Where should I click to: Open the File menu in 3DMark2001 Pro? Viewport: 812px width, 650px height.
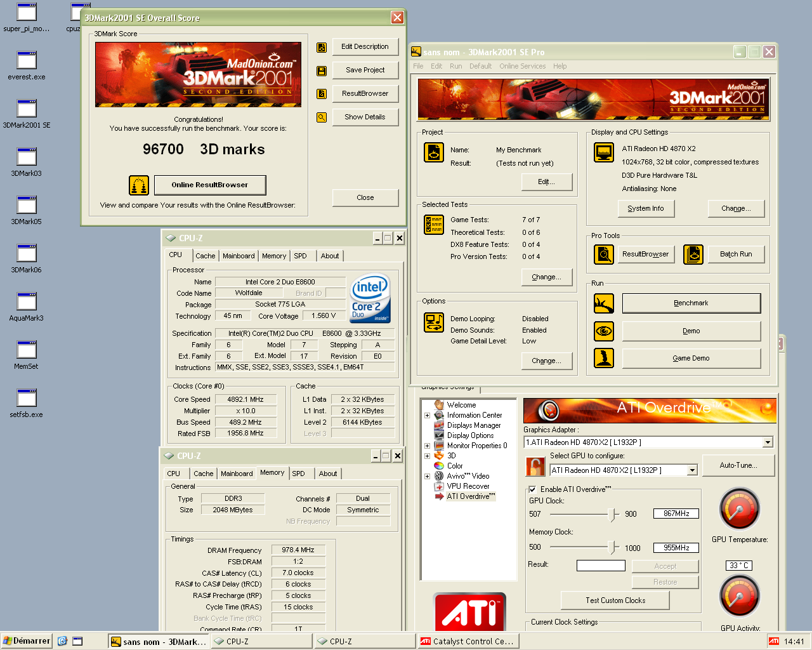click(418, 66)
